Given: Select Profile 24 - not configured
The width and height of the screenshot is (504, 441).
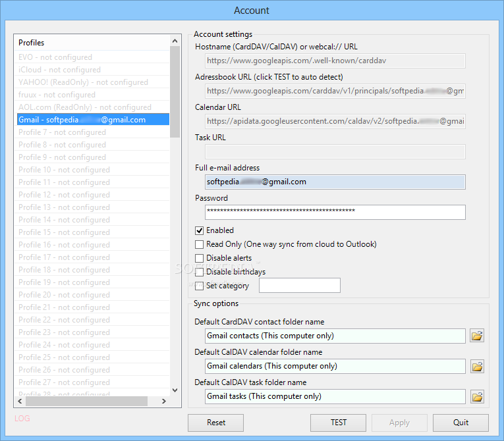Looking at the screenshot, I should click(x=92, y=346).
